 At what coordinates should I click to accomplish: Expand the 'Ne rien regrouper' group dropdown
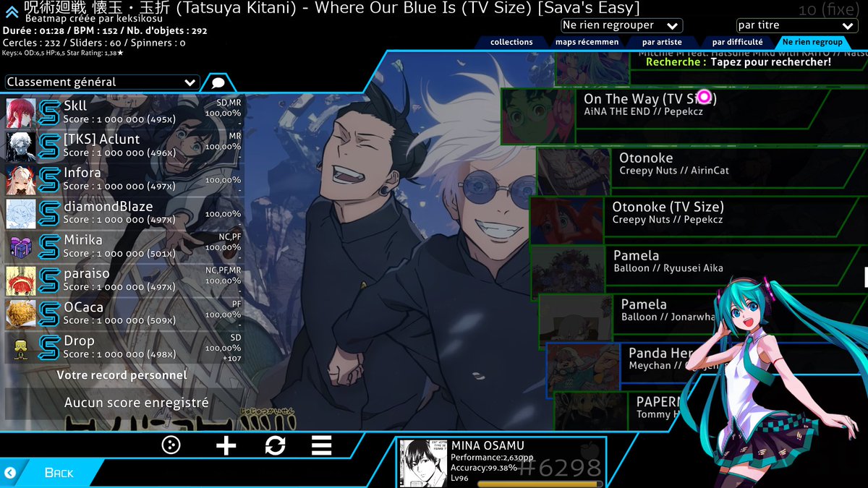point(621,25)
